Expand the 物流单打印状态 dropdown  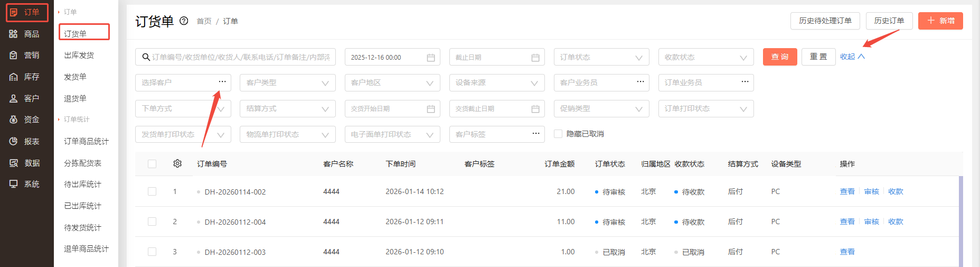click(x=288, y=134)
